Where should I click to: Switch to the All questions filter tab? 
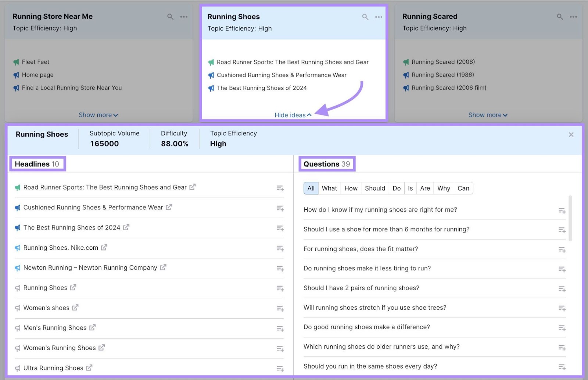(311, 188)
